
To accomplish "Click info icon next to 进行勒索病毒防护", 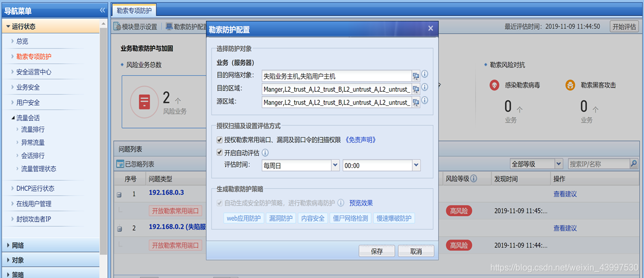I will coord(341,203).
